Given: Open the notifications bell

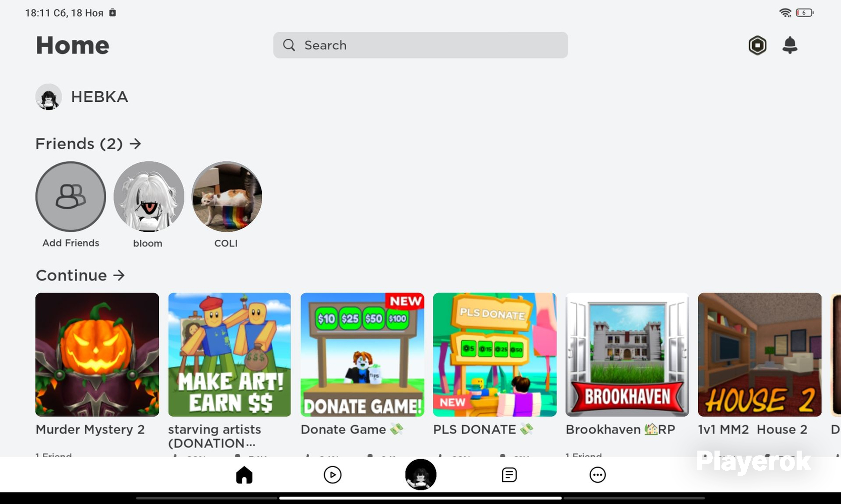Looking at the screenshot, I should 790,45.
